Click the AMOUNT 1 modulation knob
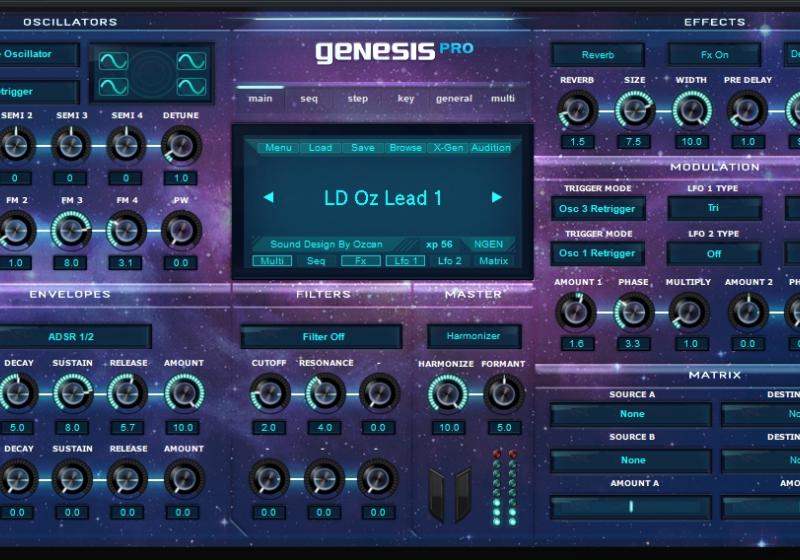This screenshot has height=560, width=800. tap(576, 312)
